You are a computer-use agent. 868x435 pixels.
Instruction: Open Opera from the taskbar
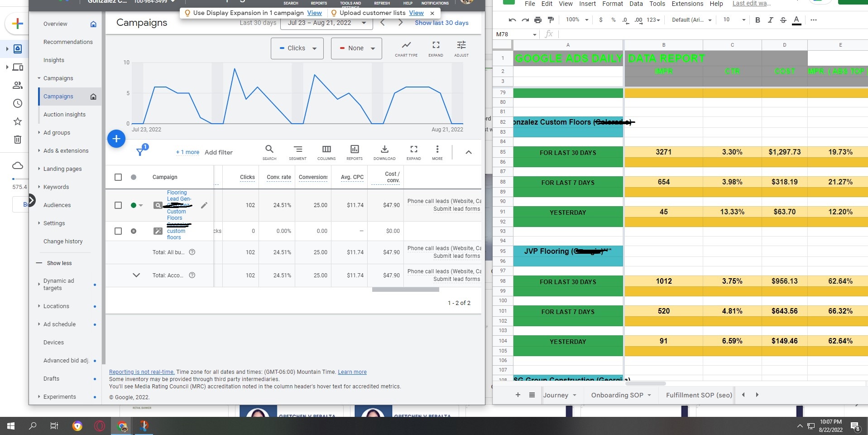(100, 426)
